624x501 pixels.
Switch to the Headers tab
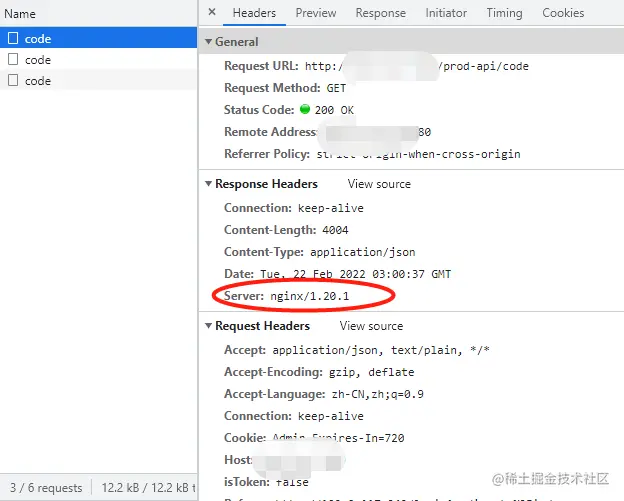coord(254,13)
